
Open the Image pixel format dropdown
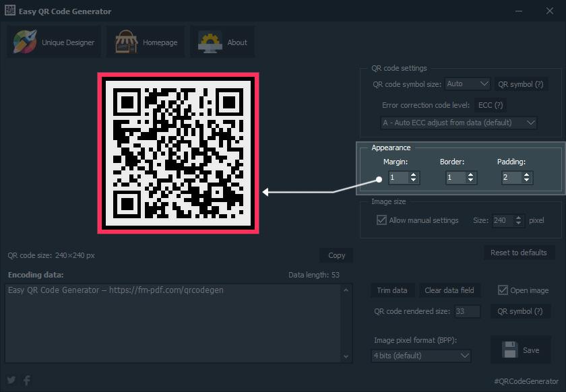[421, 356]
